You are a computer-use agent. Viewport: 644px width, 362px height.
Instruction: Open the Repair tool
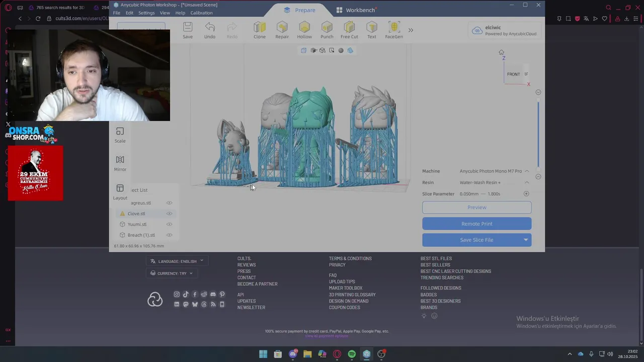click(x=282, y=30)
